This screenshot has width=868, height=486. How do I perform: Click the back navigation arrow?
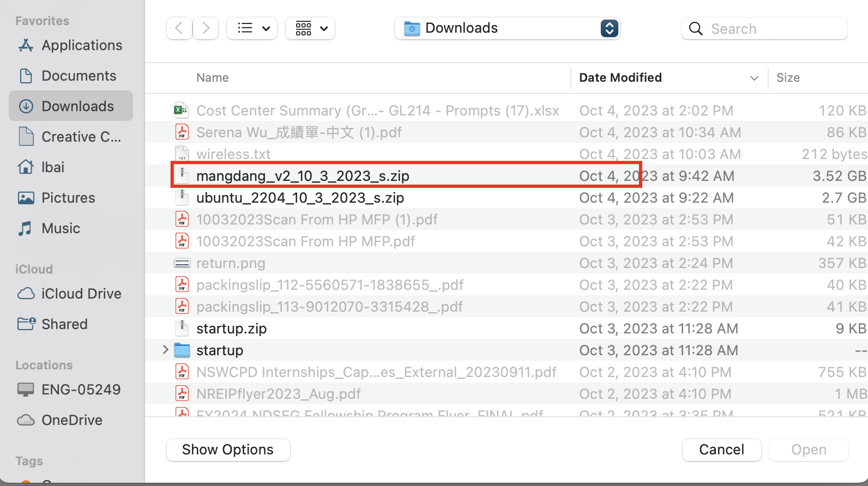coord(179,28)
